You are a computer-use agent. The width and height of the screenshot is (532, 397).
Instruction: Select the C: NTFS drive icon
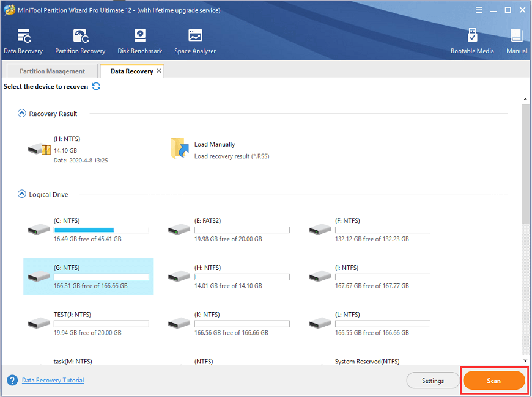39,229
